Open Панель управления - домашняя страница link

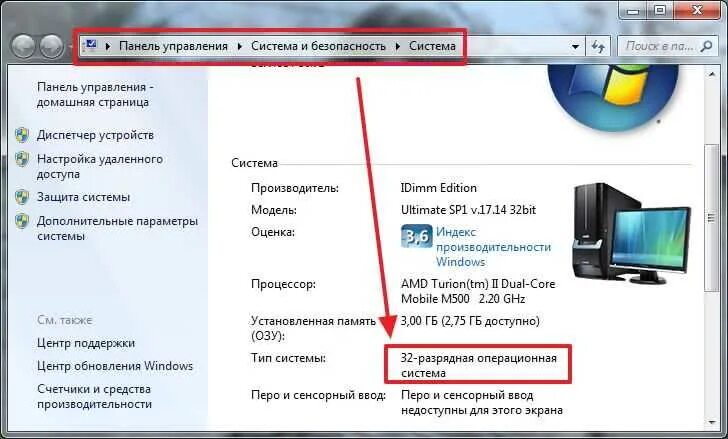(x=95, y=94)
